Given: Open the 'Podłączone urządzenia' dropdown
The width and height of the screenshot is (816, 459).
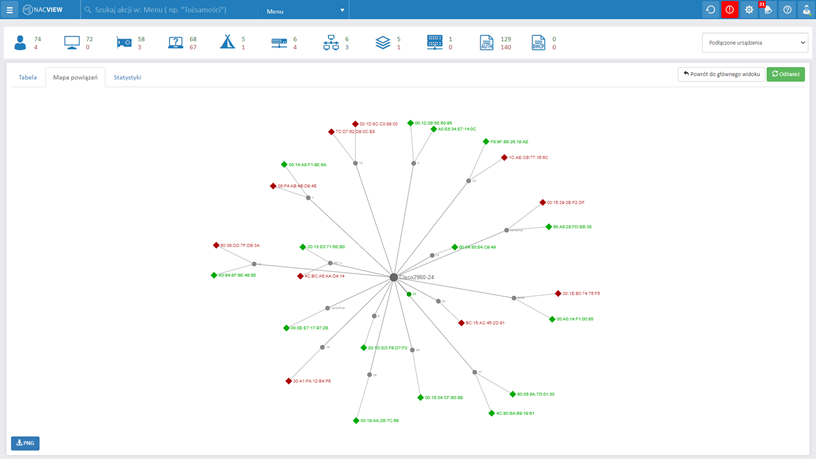Looking at the screenshot, I should point(754,43).
